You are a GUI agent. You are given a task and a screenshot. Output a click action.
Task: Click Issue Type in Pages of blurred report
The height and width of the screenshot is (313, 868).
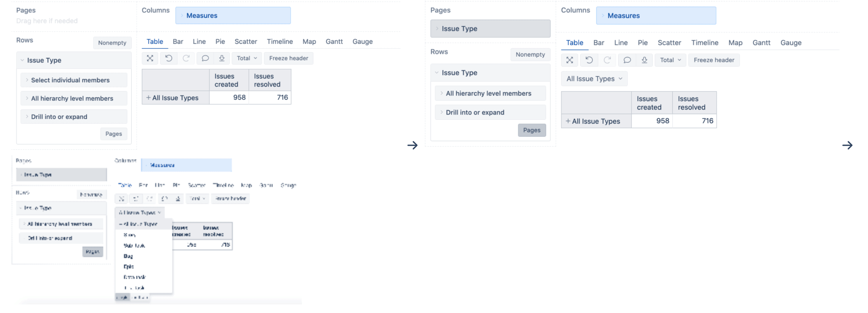pyautogui.click(x=61, y=175)
